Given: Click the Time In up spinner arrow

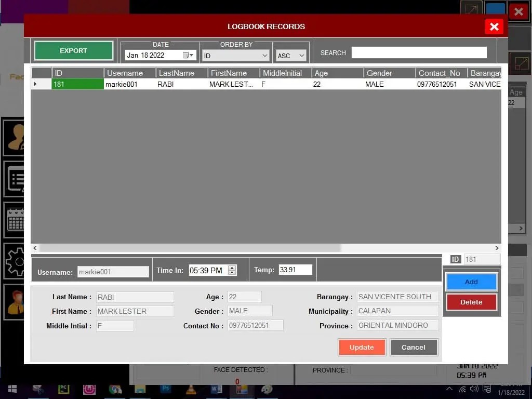Looking at the screenshot, I should point(232,268).
